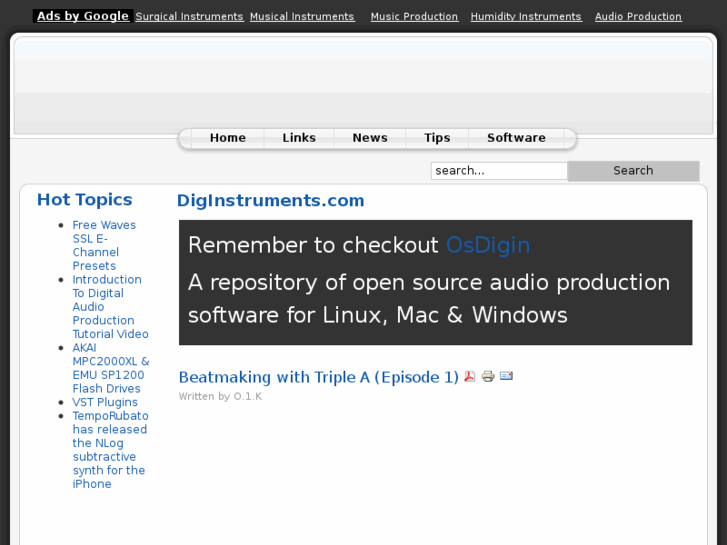Follow the Humidity Instruments ad link
The image size is (727, 545).
526,17
